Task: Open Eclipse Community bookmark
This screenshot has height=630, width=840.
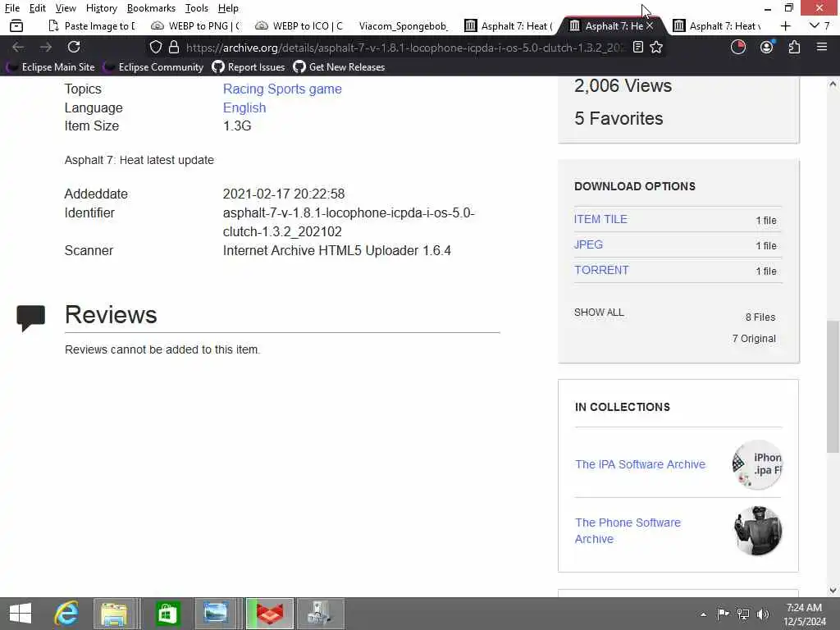Action: pos(153,67)
